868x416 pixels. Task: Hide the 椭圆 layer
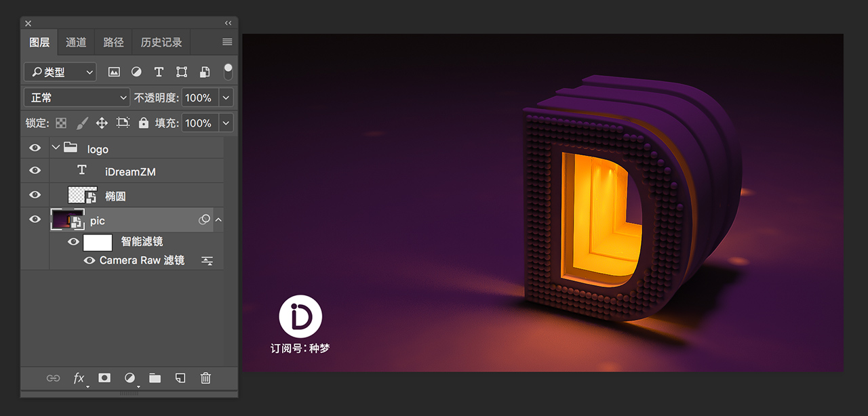(x=35, y=195)
